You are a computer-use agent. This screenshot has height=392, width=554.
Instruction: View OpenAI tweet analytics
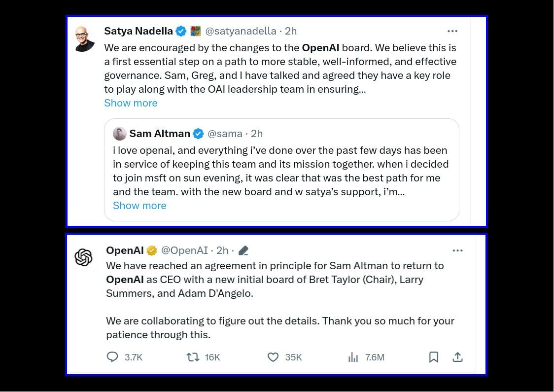tap(353, 357)
